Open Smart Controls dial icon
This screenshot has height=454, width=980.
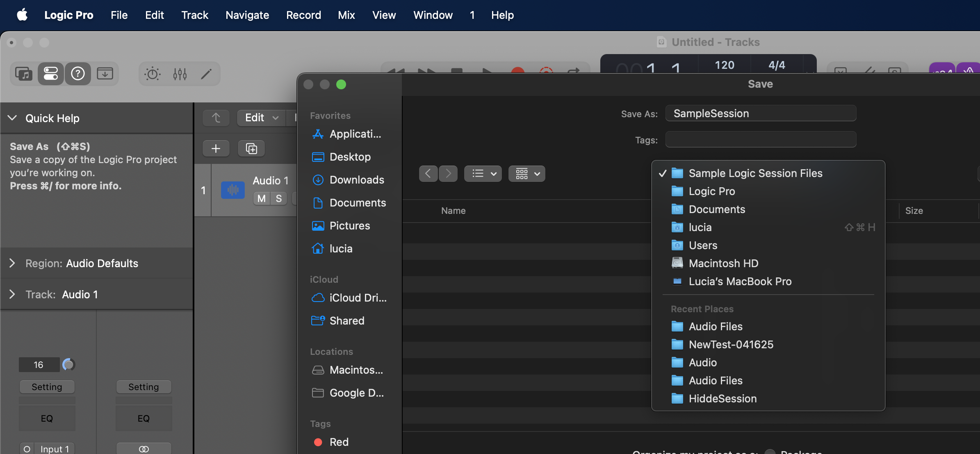[x=153, y=74]
